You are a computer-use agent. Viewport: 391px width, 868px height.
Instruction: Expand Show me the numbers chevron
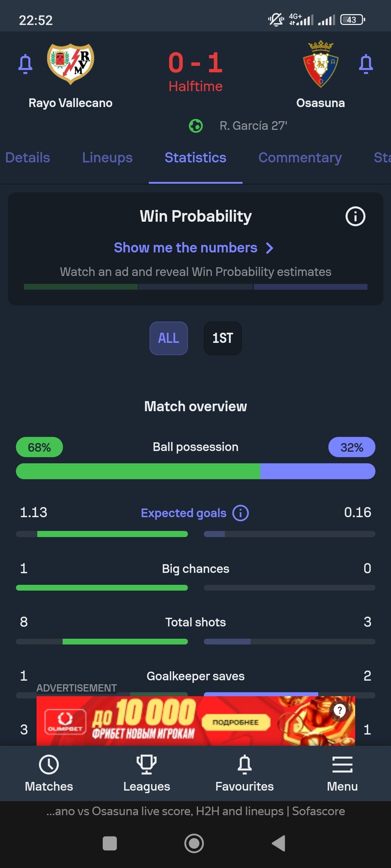pos(270,248)
